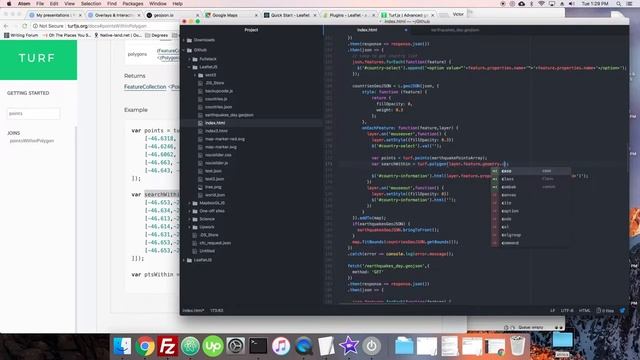Expand the bottom root LeafletJS folder

(x=184, y=260)
